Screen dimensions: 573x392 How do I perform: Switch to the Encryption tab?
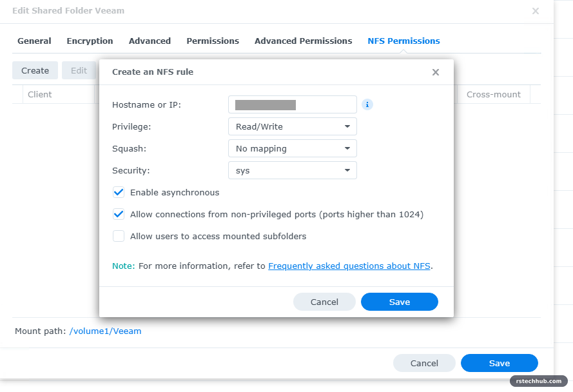coord(90,41)
